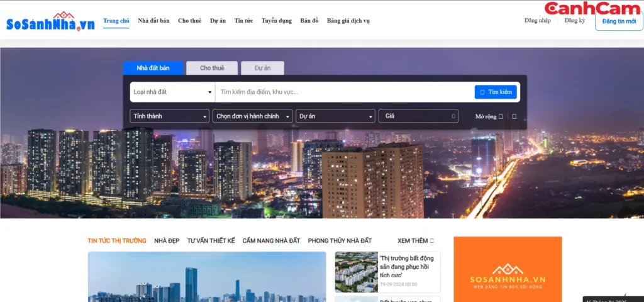Open thumbnail of 'Thị trường bất động sản' article
Viewport: 644px width, 302px height.
point(356,272)
